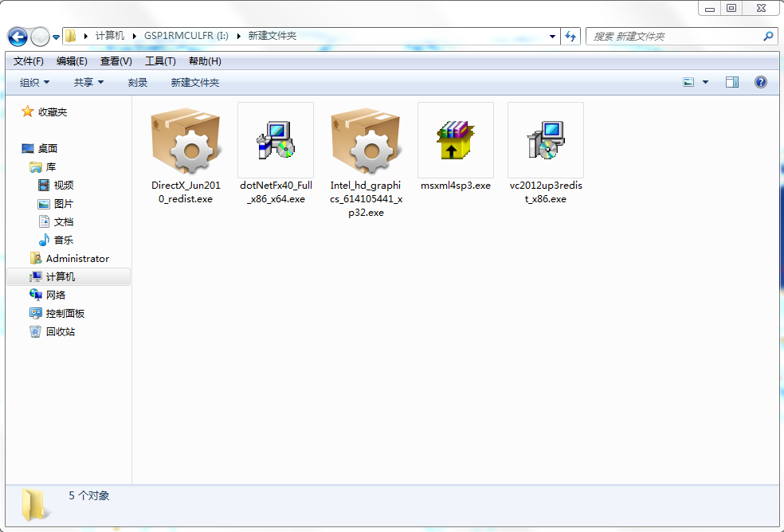Select the DirectX_Jun2010_redist.exe file icon

click(x=185, y=141)
